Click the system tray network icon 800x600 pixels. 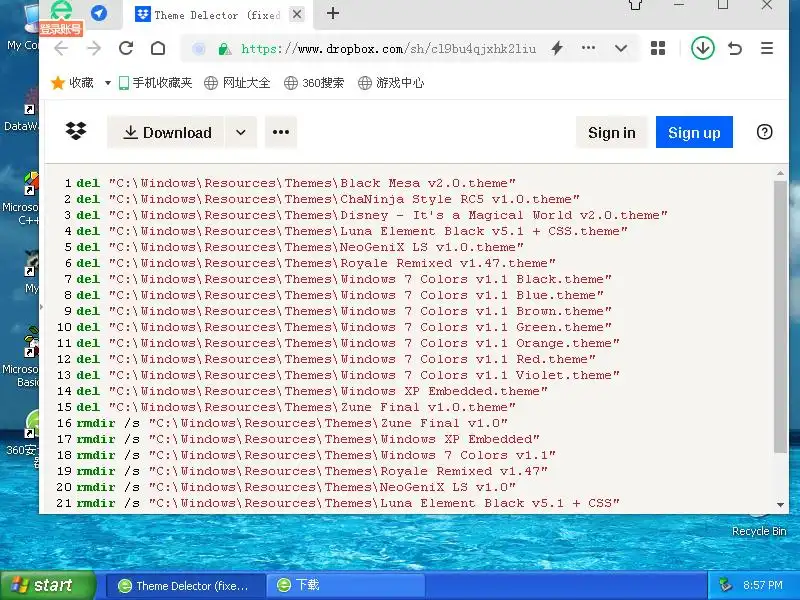click(x=725, y=585)
